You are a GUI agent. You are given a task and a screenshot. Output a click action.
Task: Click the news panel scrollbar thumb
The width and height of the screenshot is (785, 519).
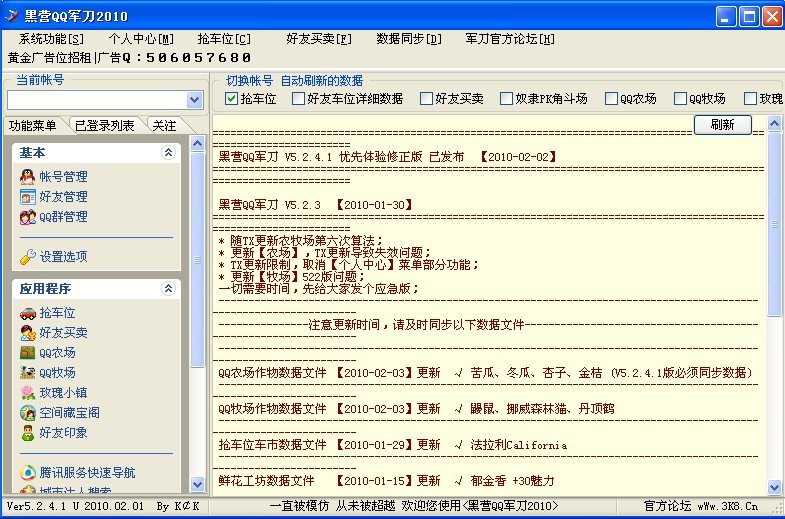(774, 224)
